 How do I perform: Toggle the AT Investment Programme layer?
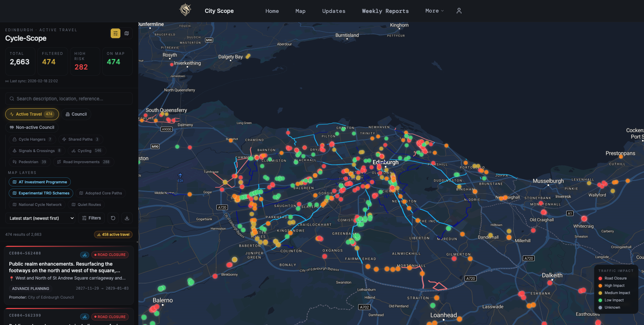click(40, 182)
